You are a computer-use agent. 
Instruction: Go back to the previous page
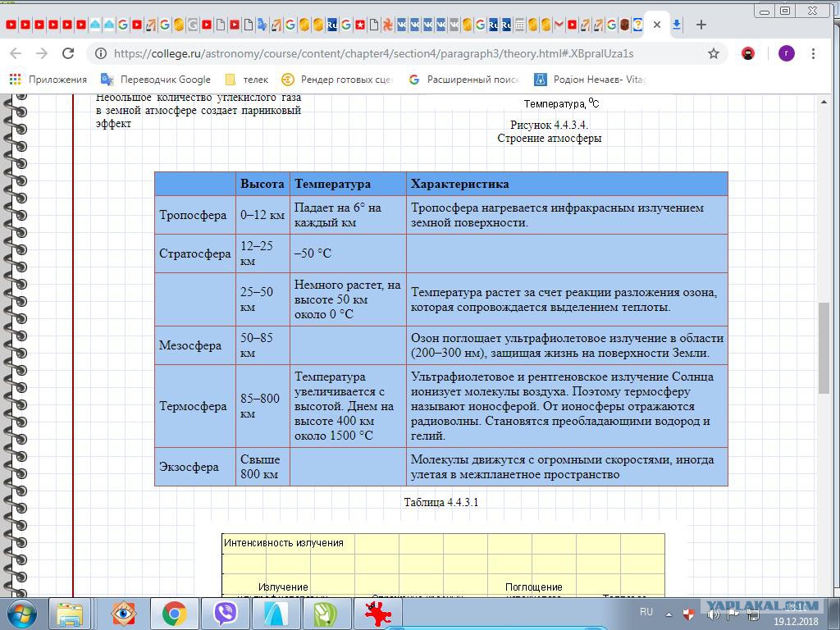click(16, 53)
